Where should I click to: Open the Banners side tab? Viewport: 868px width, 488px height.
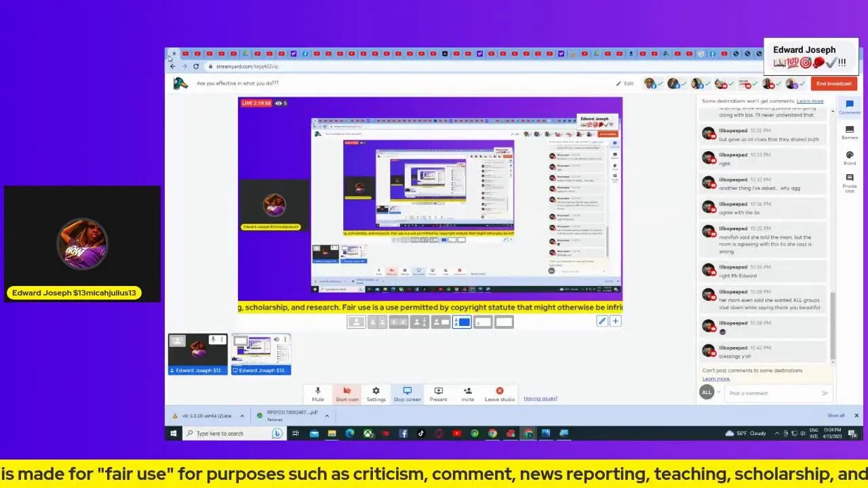pyautogui.click(x=849, y=132)
